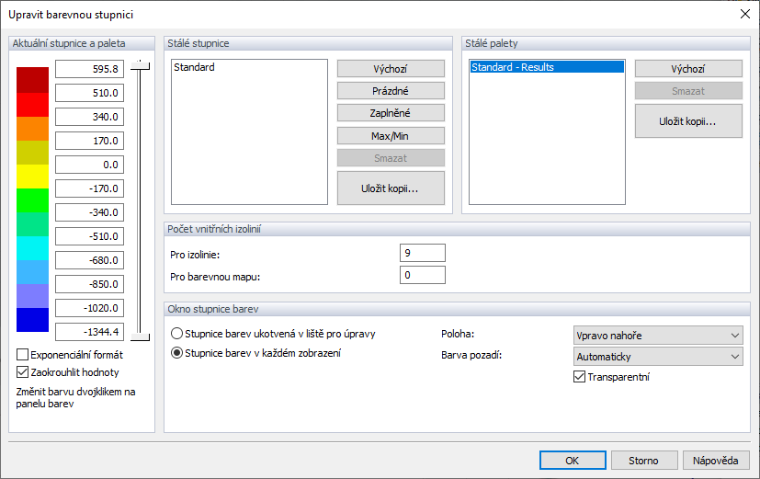Click the violet color swatch

click(32, 296)
